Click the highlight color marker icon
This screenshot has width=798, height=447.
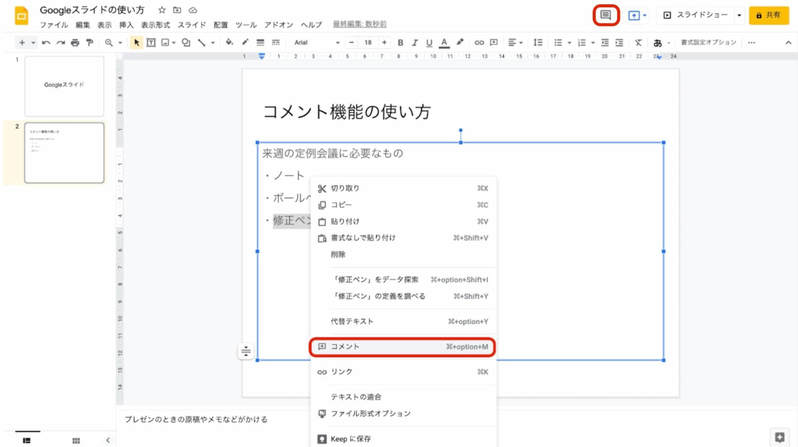pos(460,43)
